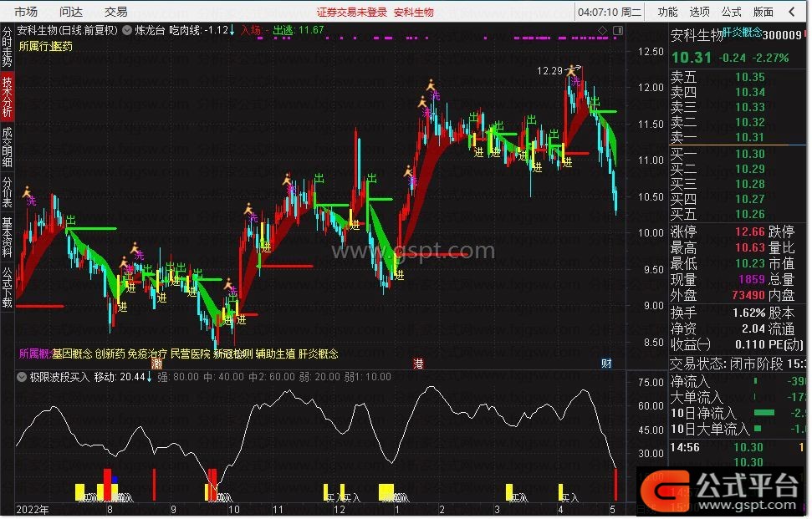
Task: Click the chart window layout icon
Action: 618,31
